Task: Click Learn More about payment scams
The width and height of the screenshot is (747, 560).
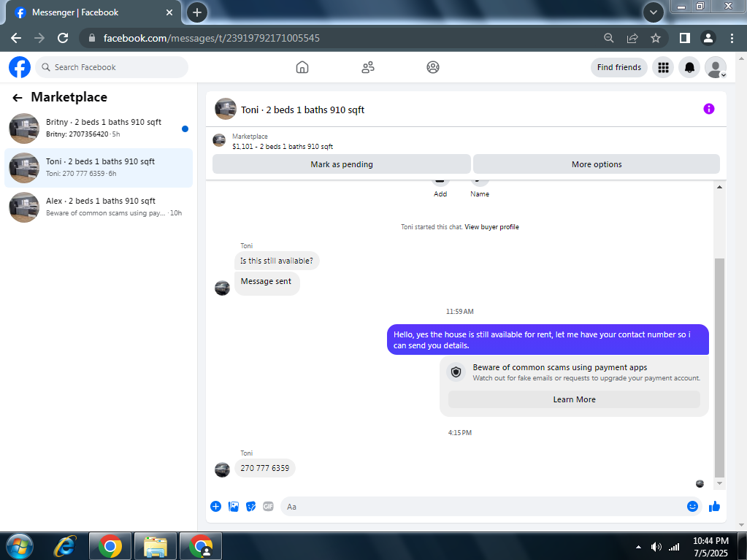Action: [574, 399]
